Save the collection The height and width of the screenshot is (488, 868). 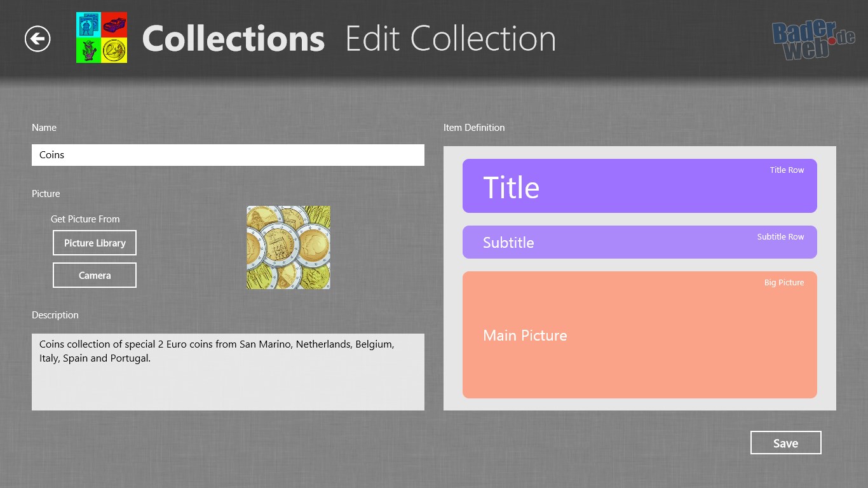pos(785,443)
